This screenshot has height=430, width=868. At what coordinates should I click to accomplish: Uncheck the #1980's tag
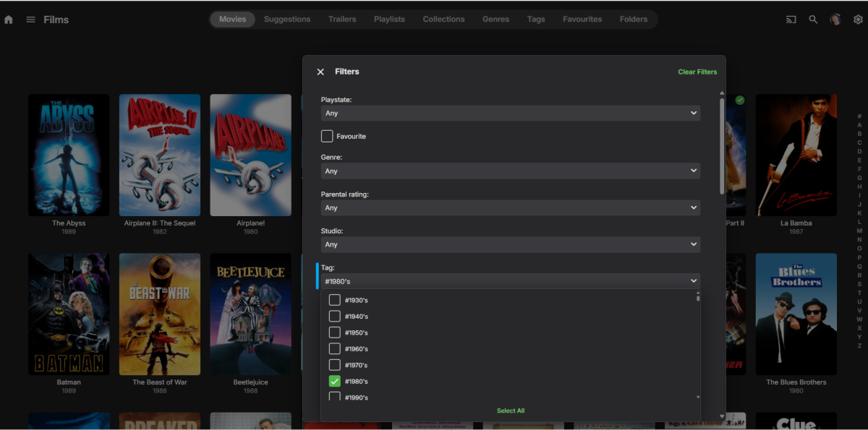[334, 381]
